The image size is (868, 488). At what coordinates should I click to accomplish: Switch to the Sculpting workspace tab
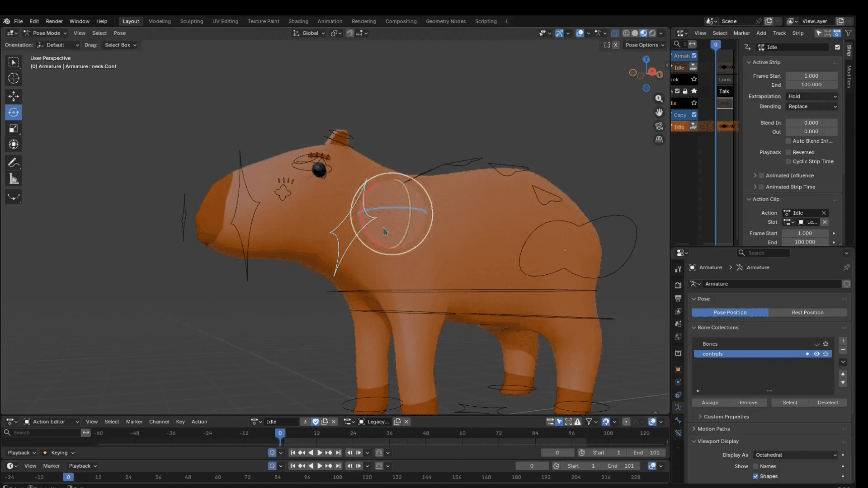[x=191, y=21]
